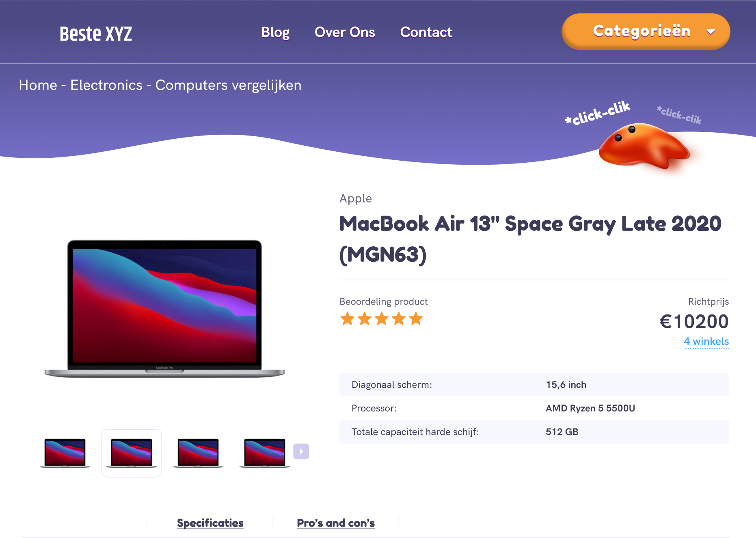Click the Beste XYZ logo
Viewport: 756px width, 538px height.
[96, 33]
